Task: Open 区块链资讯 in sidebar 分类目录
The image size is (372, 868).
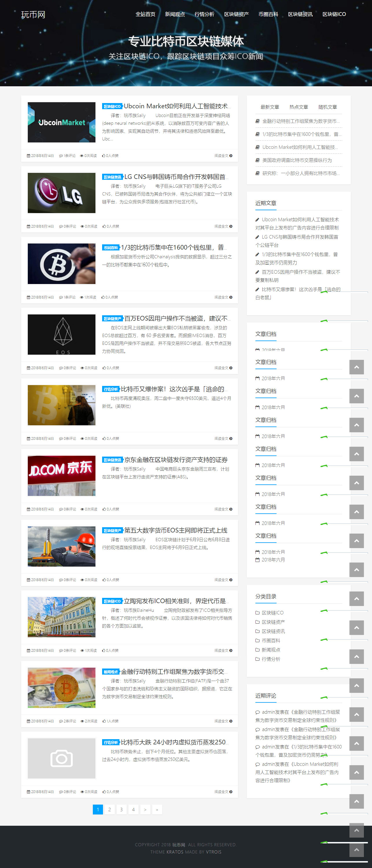Action: point(273,631)
